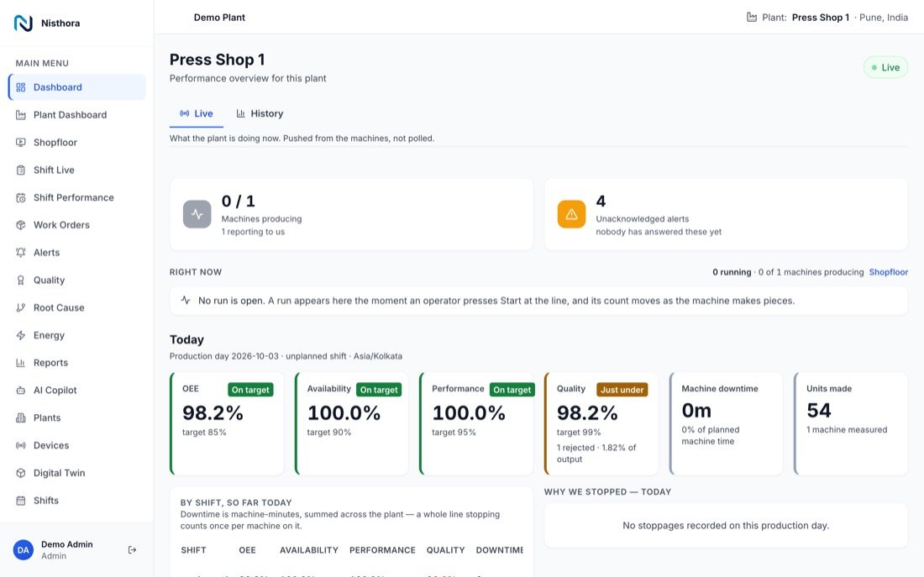This screenshot has width=924, height=577.
Task: Click the Root Cause branch icon
Action: click(21, 307)
